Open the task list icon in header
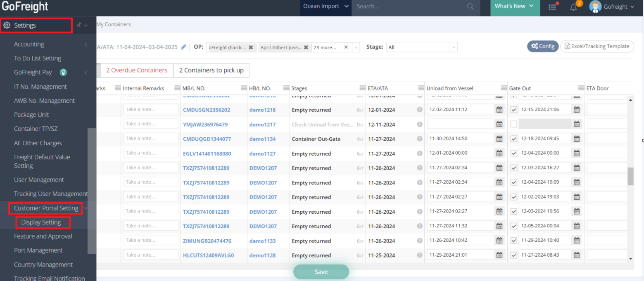This screenshot has height=281, width=644. pos(552,7)
